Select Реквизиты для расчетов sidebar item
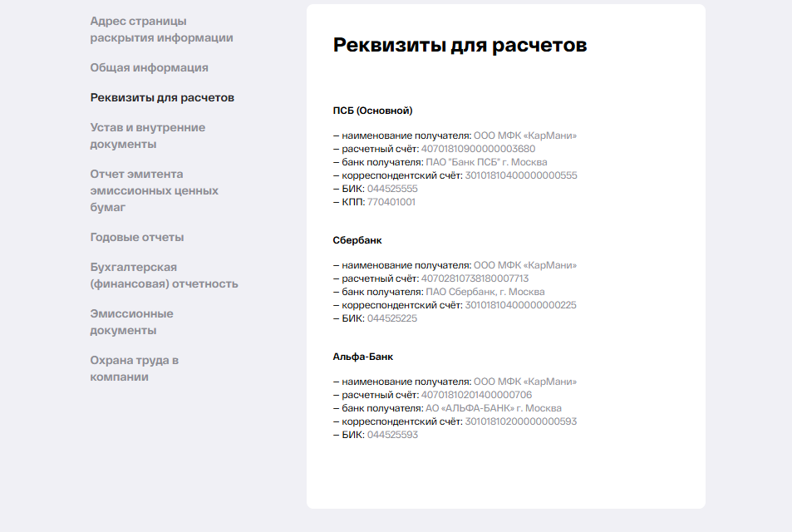 (x=162, y=97)
